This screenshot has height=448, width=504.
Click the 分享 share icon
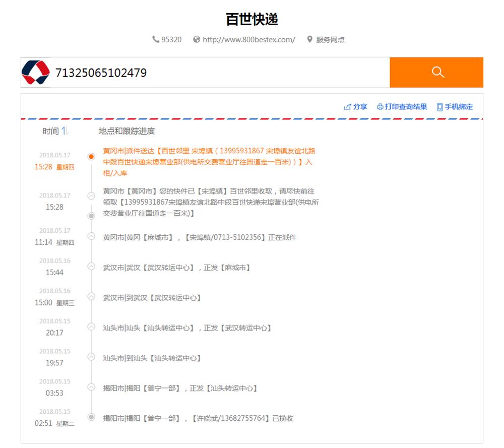coord(347,107)
